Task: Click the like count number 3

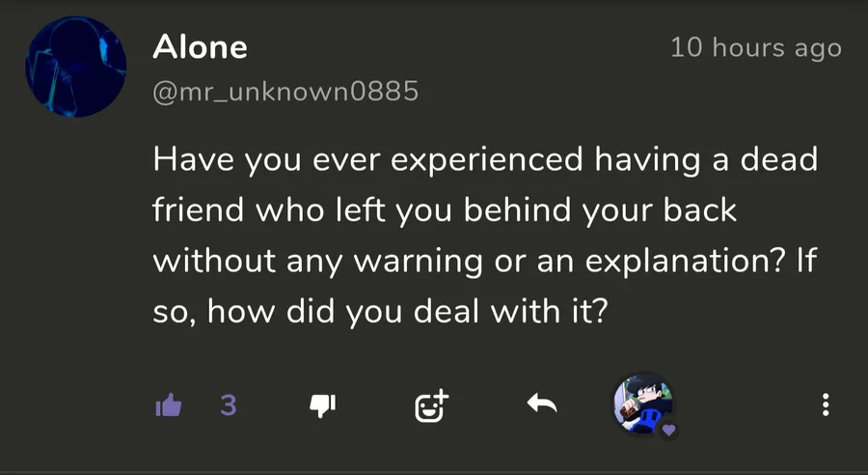Action: [x=228, y=405]
